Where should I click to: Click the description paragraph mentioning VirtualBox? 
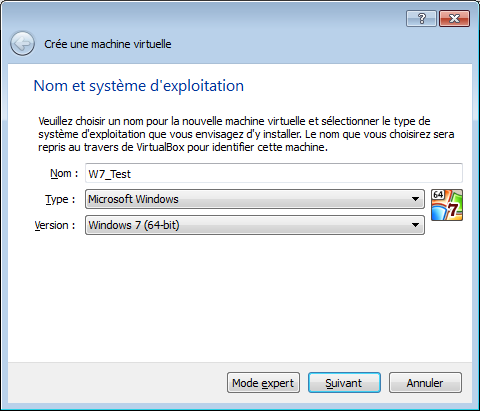(246, 134)
